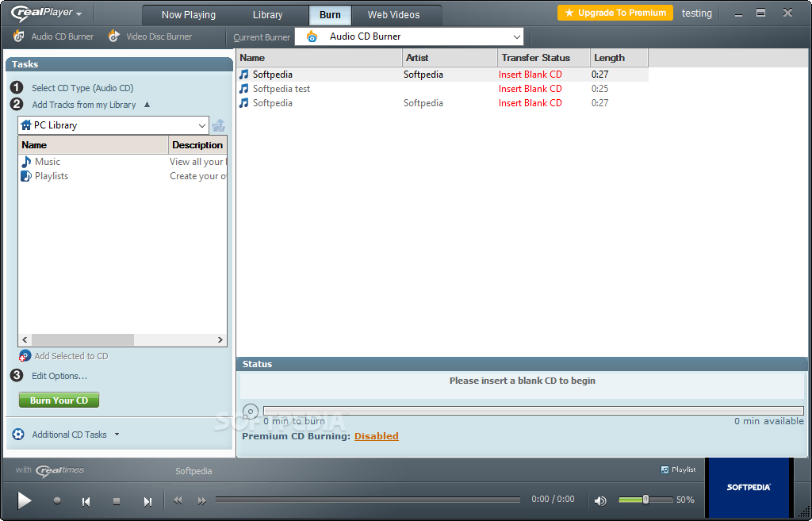Click the library horizontal scrollbar thumb

[82, 339]
